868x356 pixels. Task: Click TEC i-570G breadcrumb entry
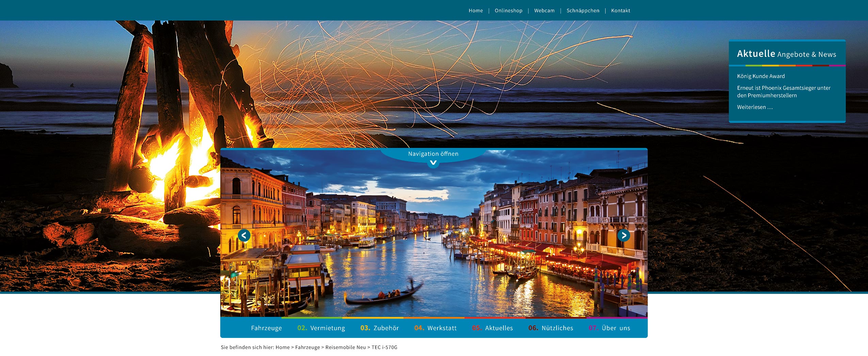pyautogui.click(x=384, y=347)
